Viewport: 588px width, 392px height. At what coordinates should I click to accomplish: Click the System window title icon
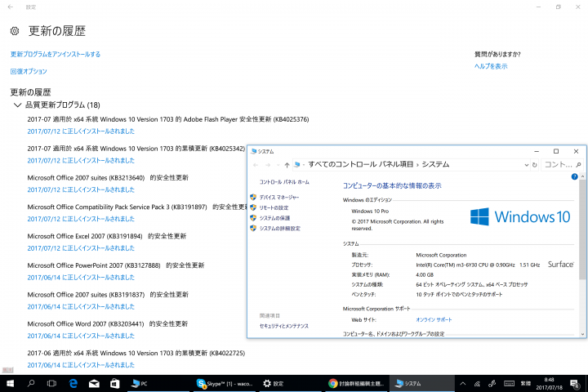coord(254,151)
